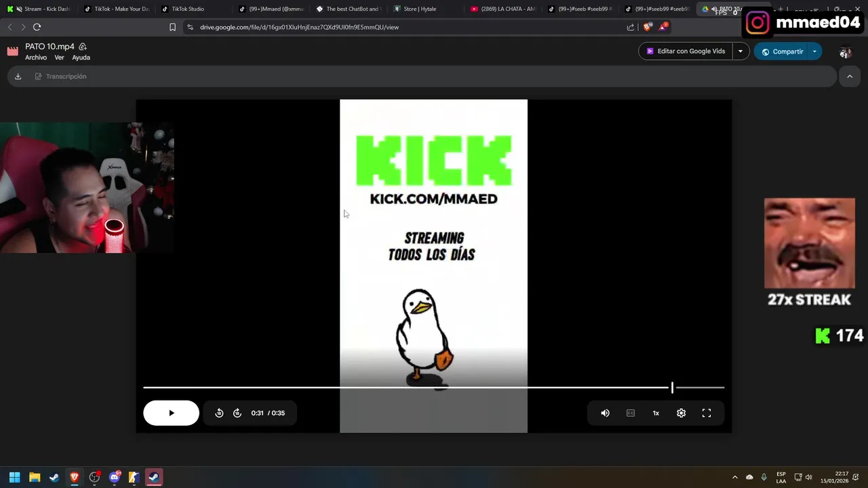The width and height of the screenshot is (868, 488).
Task: Open the Ayuda menu
Action: (81, 58)
